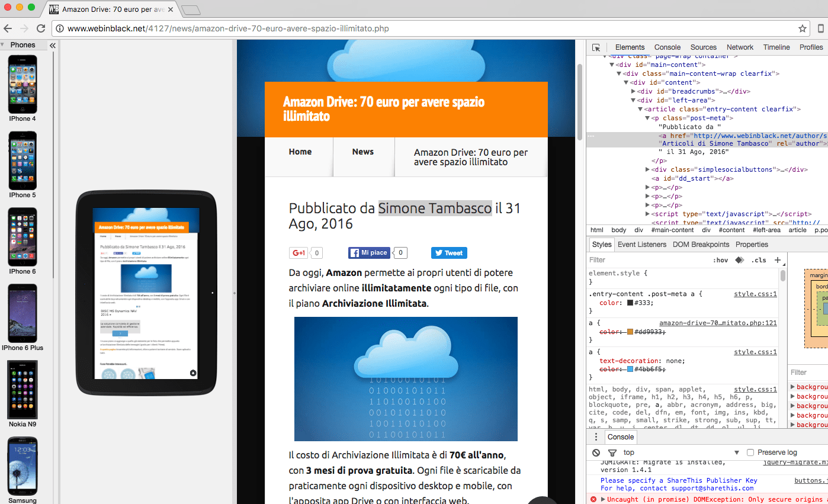Toggle the :hov element state panel
This screenshot has width=828, height=504.
(720, 260)
